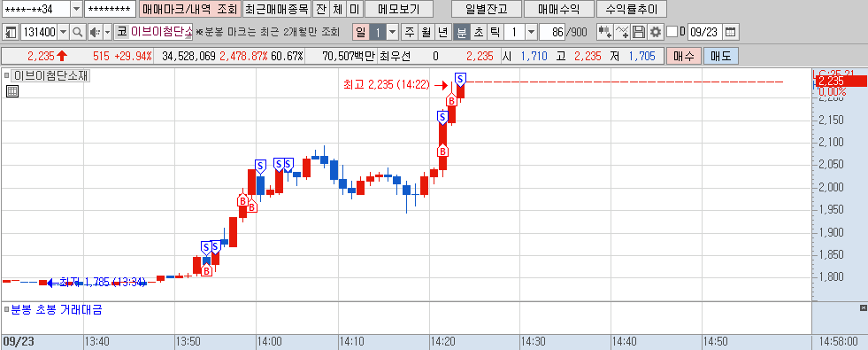
Task: Click the 09/23 date field
Action: pyautogui.click(x=704, y=32)
